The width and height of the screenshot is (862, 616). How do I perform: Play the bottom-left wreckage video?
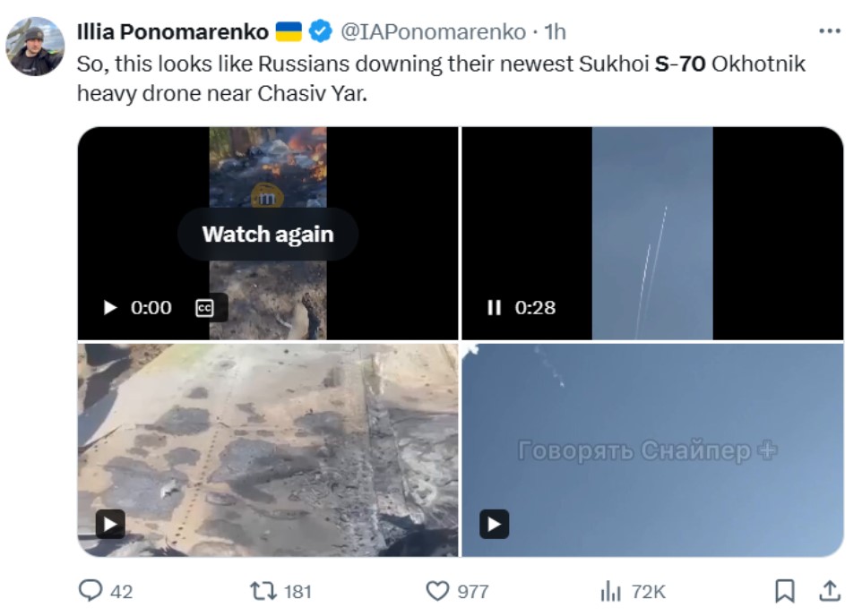[x=109, y=524]
